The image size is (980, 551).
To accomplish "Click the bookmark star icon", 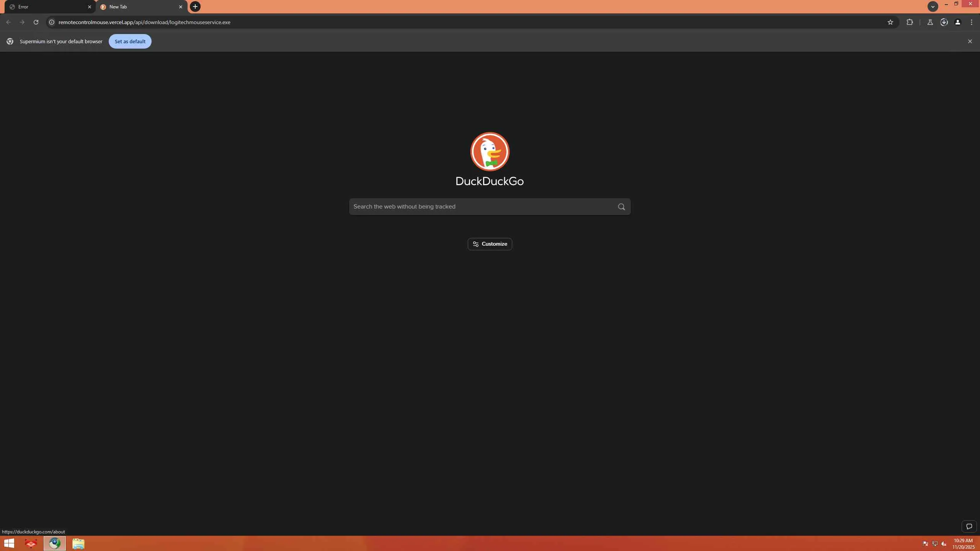I will 890,22.
